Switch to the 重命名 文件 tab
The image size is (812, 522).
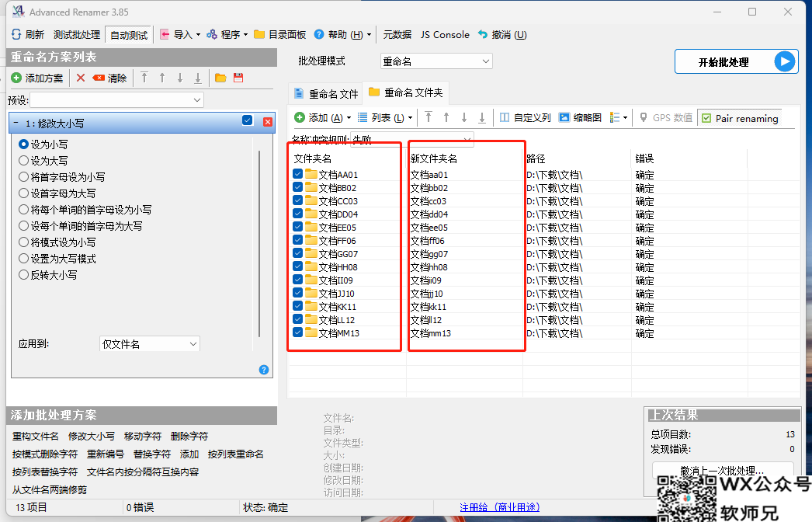(326, 94)
